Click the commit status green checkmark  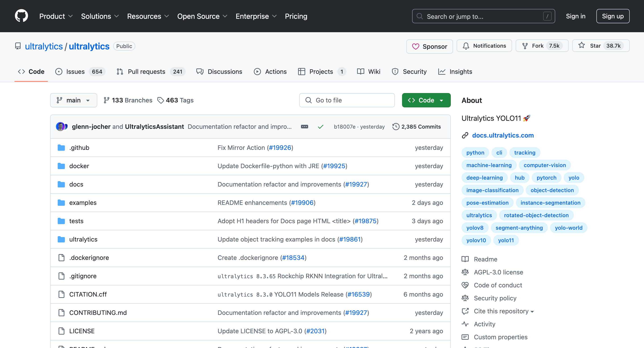[320, 127]
